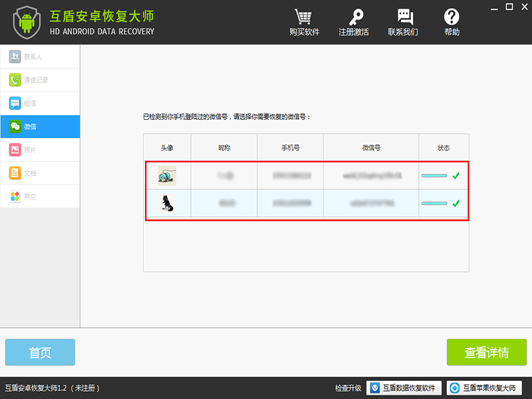Open 互盾苹果恢复大师 button
Screen dimensions: 532x399
click(484, 388)
